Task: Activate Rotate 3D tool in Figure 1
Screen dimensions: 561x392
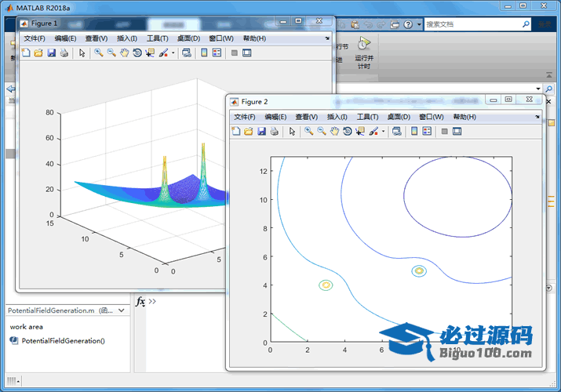Action: [x=137, y=53]
